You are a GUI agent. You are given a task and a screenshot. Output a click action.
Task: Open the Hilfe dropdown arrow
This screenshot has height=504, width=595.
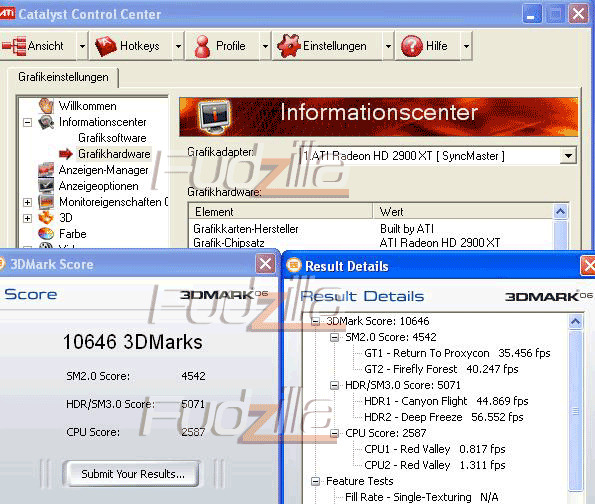click(x=466, y=46)
